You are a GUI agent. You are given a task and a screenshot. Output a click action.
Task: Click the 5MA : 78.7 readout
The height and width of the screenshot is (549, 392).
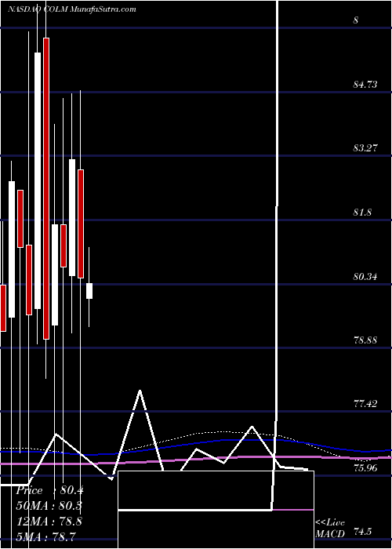pyautogui.click(x=46, y=536)
